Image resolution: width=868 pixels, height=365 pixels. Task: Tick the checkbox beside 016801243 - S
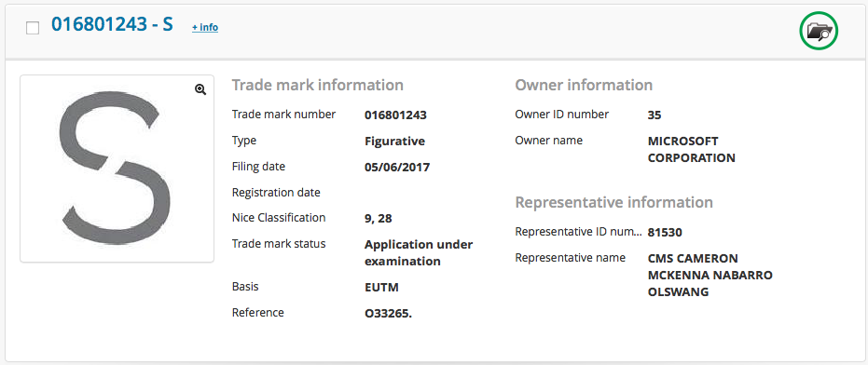coord(33,29)
